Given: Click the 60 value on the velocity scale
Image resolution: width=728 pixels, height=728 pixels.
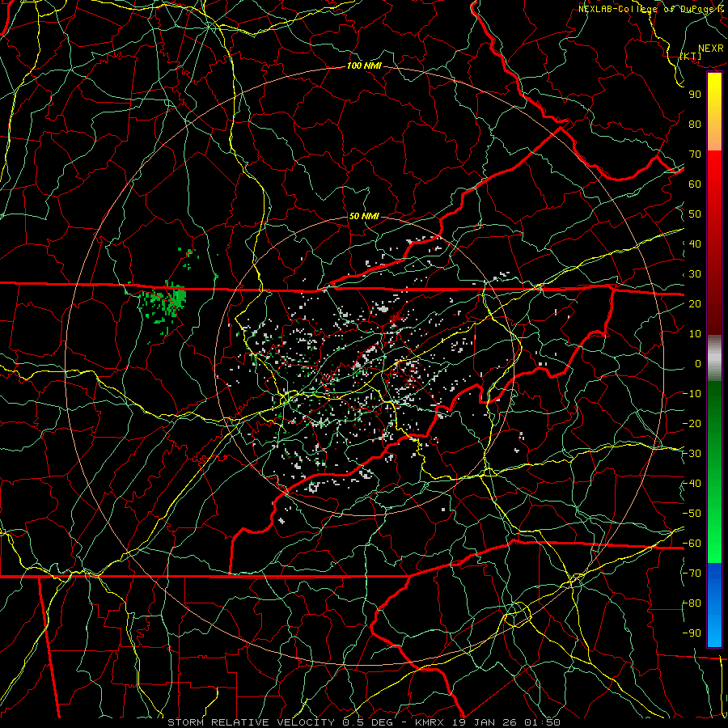Looking at the screenshot, I should coord(695,184).
